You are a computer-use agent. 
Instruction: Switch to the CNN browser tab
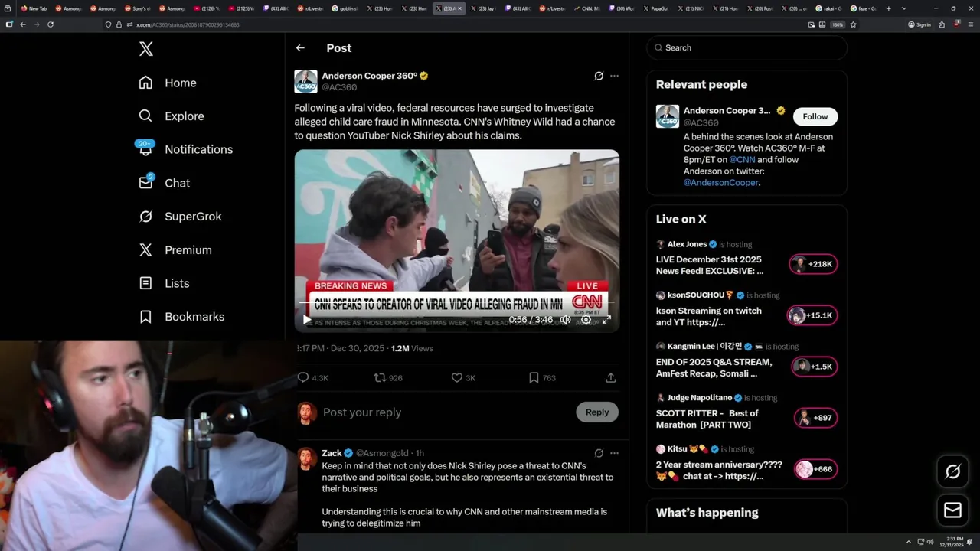pos(586,8)
